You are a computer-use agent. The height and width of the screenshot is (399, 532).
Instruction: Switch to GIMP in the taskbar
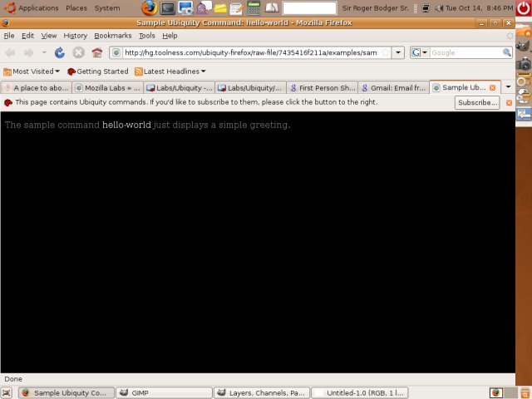click(165, 393)
